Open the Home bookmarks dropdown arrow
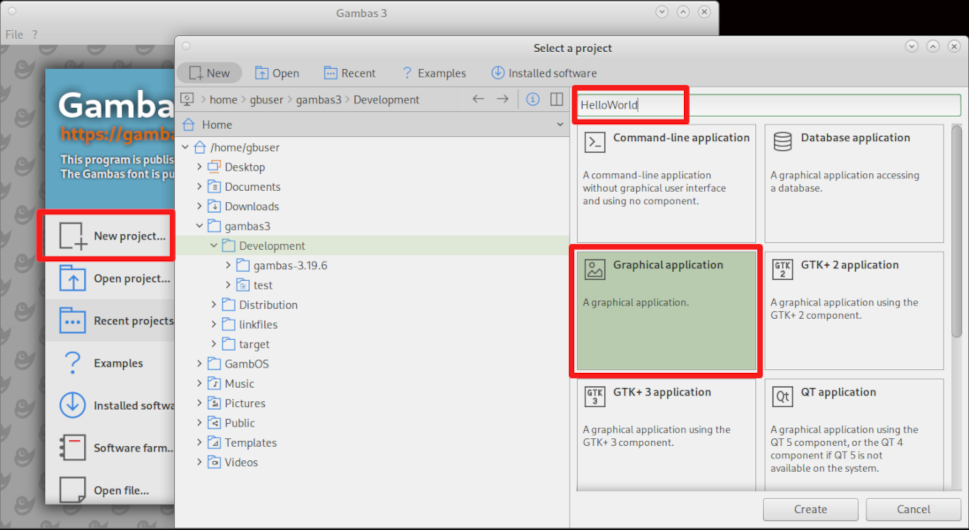The image size is (969, 530). click(x=560, y=124)
